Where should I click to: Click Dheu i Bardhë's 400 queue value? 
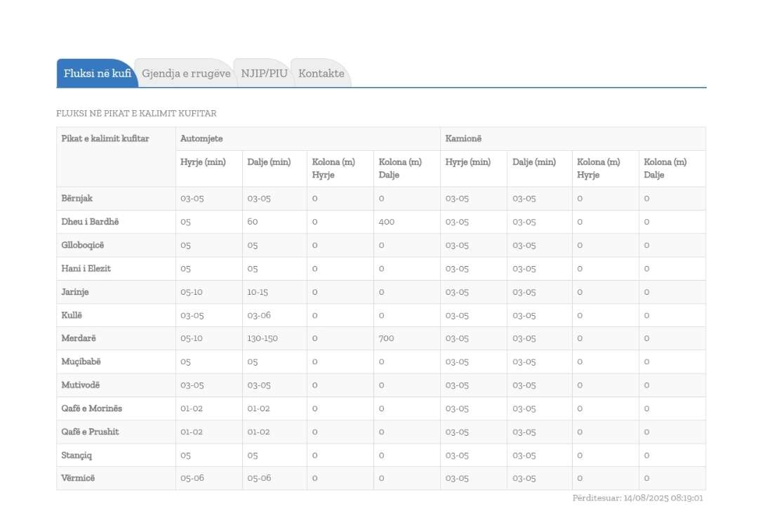(386, 222)
